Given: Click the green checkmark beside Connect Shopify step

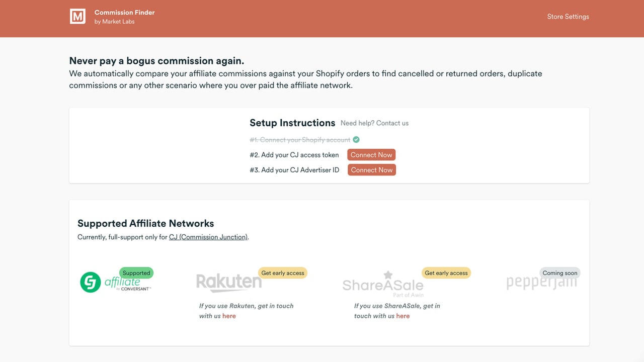Looking at the screenshot, I should [x=356, y=140].
